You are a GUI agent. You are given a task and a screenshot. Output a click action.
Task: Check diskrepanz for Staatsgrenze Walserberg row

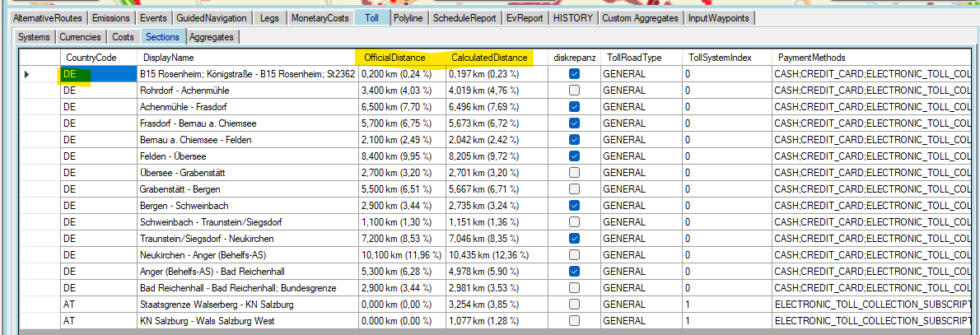pyautogui.click(x=574, y=305)
